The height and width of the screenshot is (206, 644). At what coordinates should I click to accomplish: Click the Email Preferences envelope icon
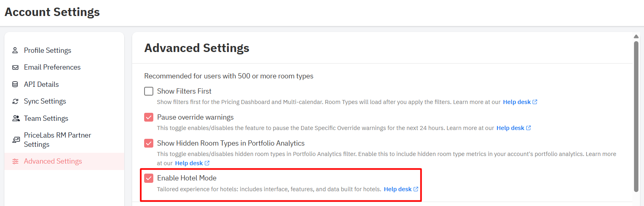pyautogui.click(x=15, y=67)
